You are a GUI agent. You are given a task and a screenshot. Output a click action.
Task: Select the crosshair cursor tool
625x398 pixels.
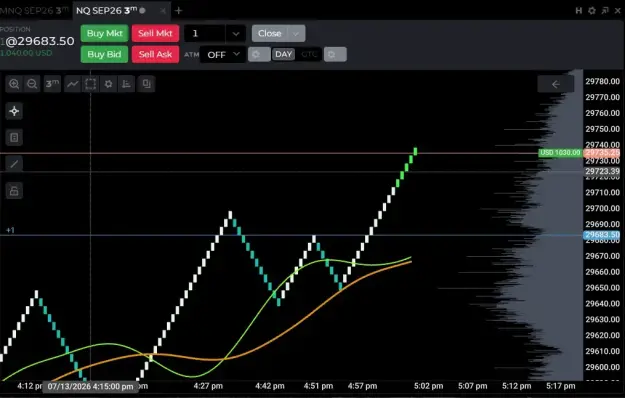click(x=14, y=111)
